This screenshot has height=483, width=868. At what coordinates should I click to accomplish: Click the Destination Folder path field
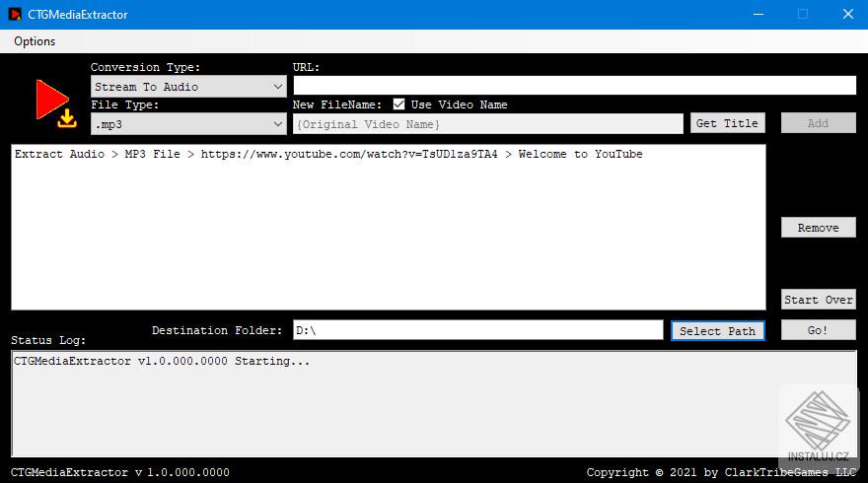tap(478, 330)
